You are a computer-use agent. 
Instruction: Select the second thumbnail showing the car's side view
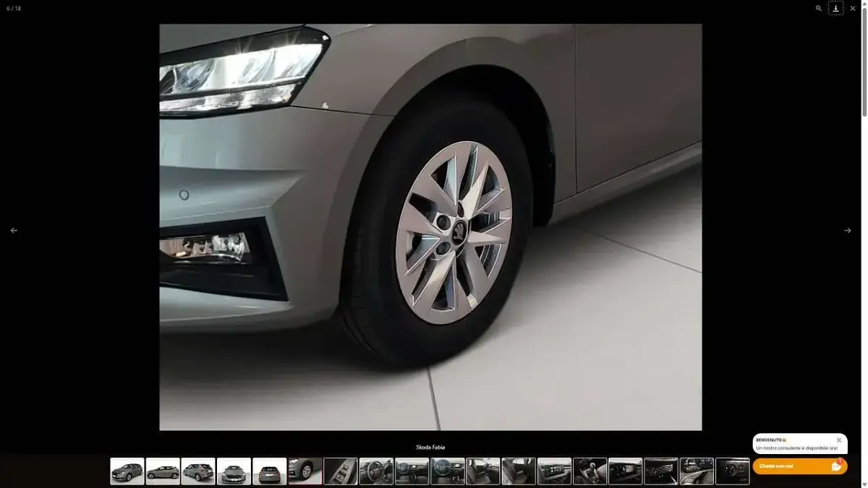(x=163, y=471)
